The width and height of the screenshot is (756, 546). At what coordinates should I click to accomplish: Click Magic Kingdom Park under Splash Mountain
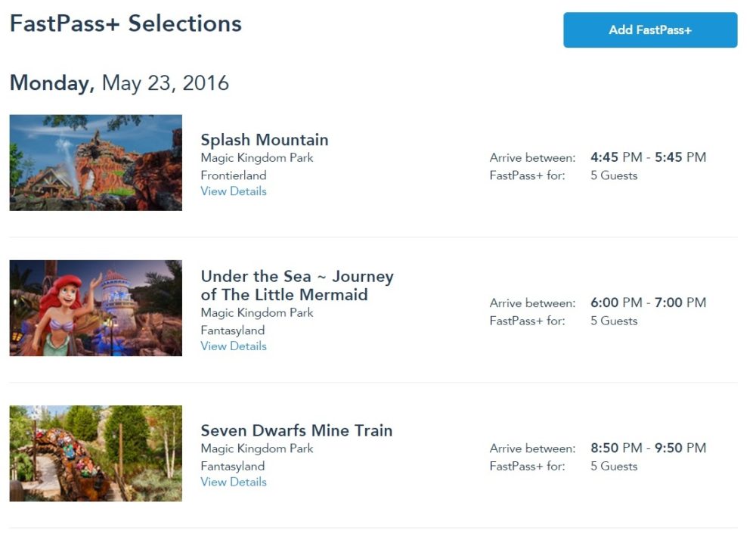[257, 157]
